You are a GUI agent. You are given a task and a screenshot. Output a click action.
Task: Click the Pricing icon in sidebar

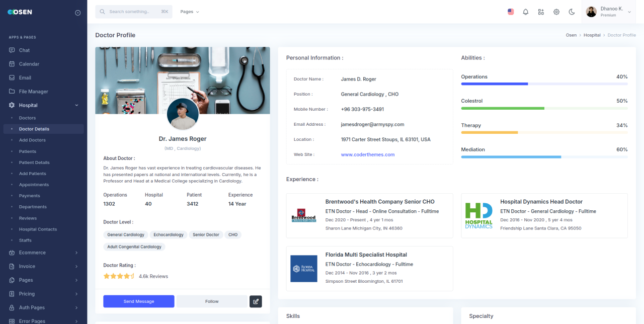click(x=12, y=294)
